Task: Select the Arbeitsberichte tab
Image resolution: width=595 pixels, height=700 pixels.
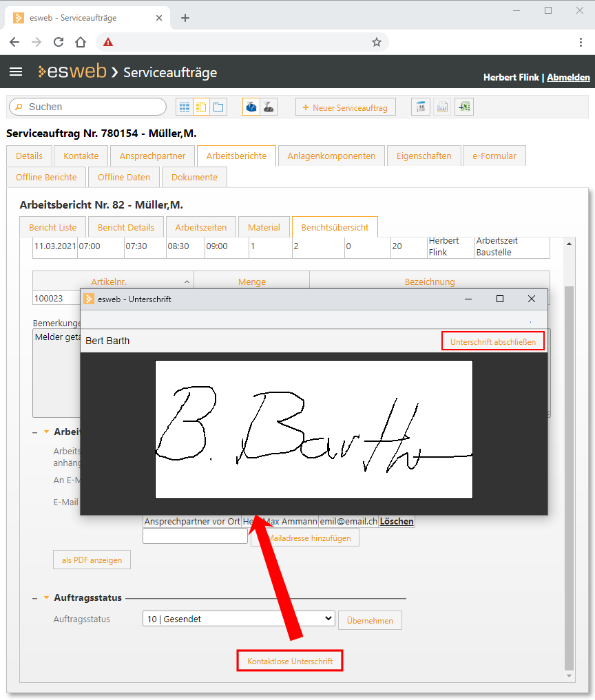Action: point(236,156)
